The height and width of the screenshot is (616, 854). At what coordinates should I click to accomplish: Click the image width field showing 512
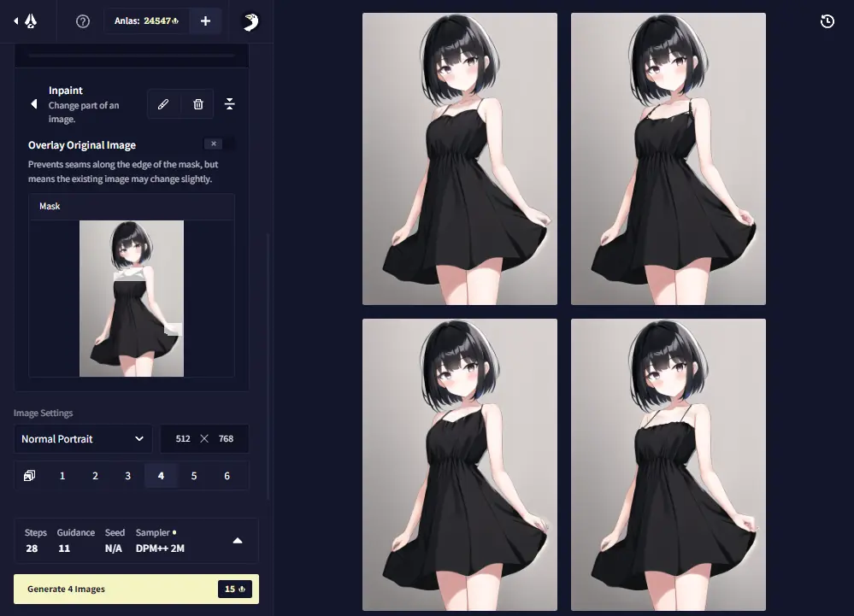pos(183,438)
